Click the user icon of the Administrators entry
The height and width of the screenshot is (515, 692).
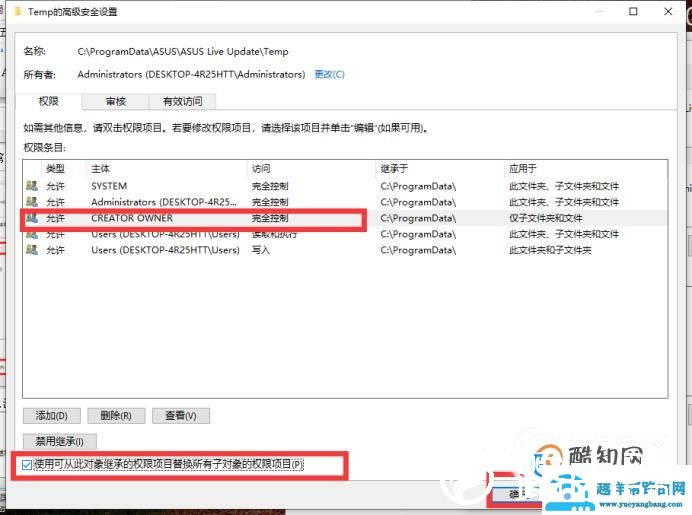click(32, 202)
